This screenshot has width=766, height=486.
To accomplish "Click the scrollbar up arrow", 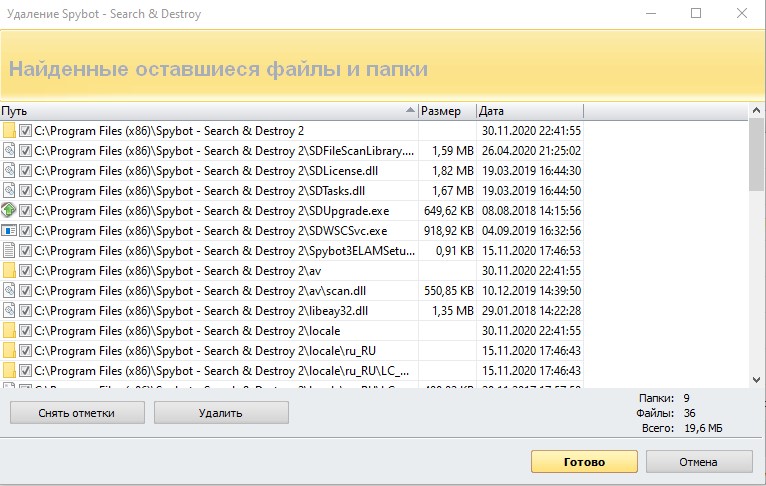I will (756, 111).
